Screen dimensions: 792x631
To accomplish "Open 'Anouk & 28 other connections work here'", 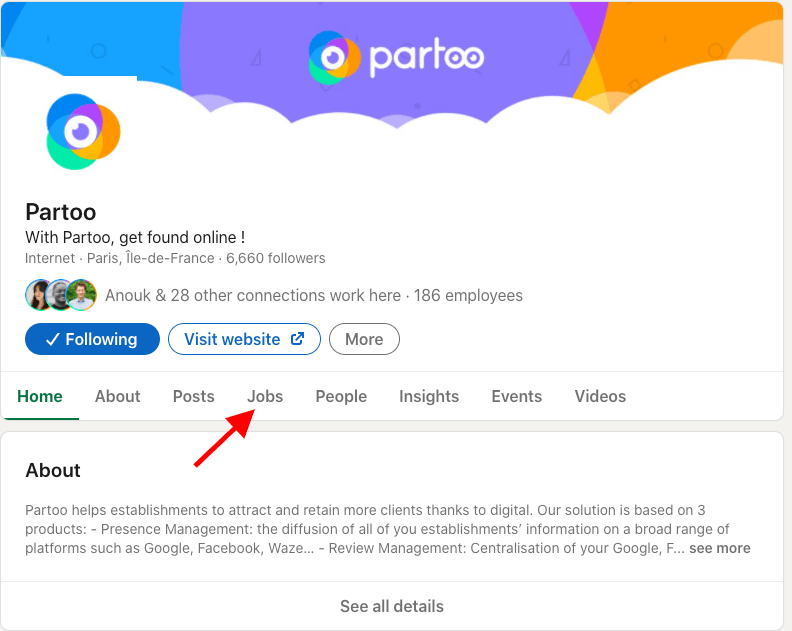I will click(253, 295).
